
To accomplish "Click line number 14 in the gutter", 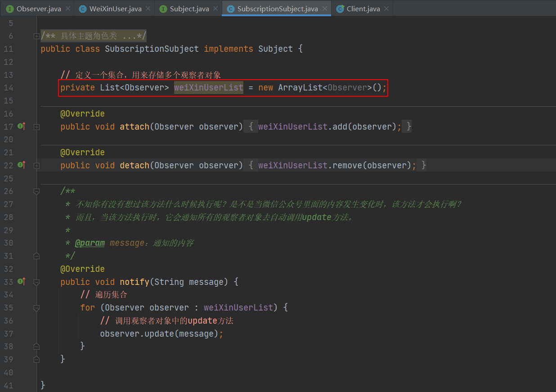I will coord(8,88).
